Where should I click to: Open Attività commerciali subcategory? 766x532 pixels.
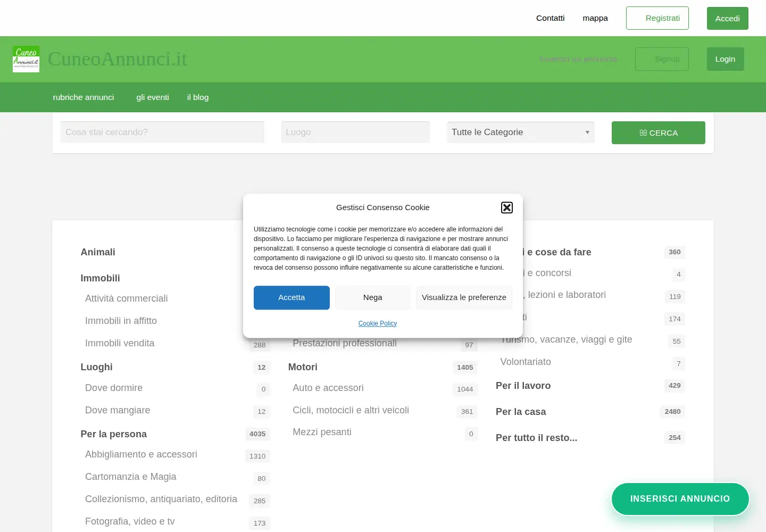coord(127,298)
